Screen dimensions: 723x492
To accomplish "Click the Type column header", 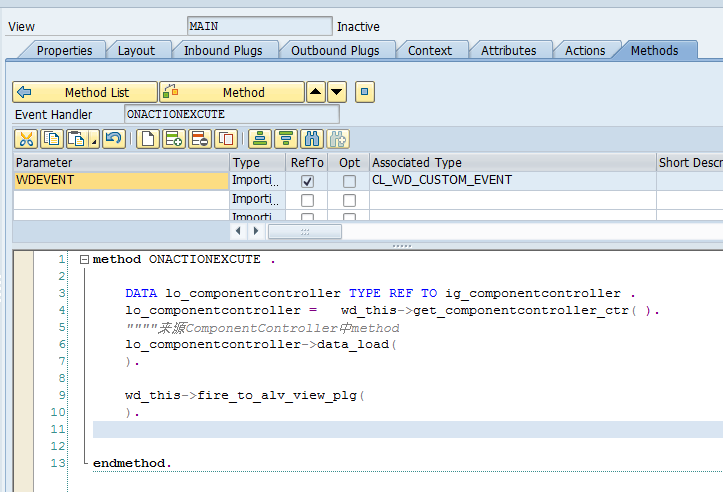I will 257,162.
